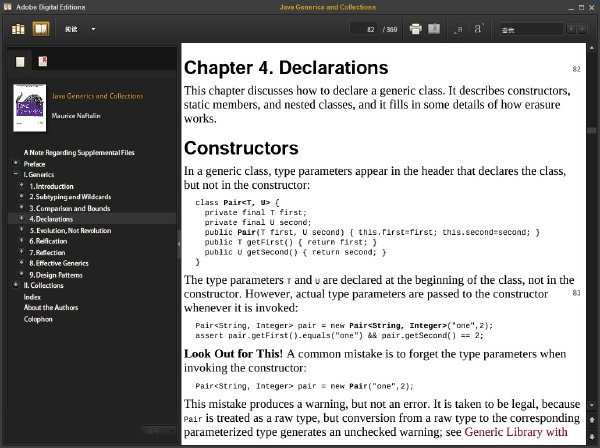Expand 8. Effective Generics node
Image resolution: width=600 pixels, height=448 pixels.
pyautogui.click(x=21, y=262)
